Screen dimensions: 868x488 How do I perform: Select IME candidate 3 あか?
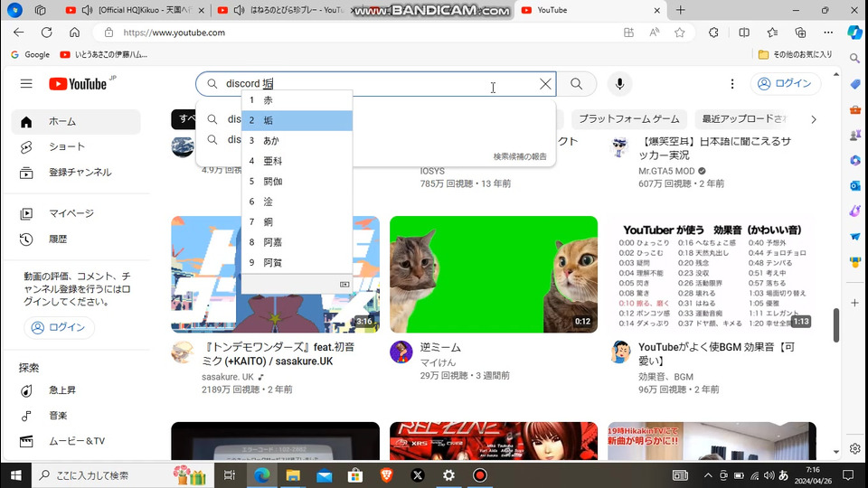(297, 141)
